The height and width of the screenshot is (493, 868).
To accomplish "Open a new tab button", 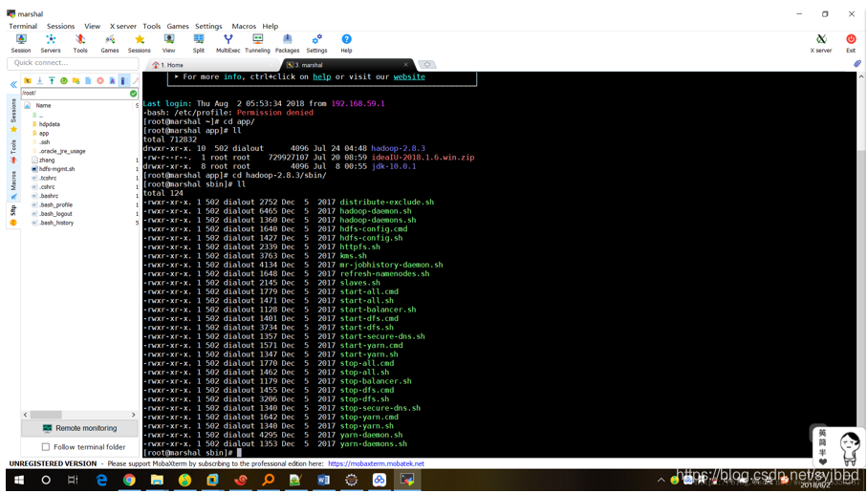I will click(426, 65).
